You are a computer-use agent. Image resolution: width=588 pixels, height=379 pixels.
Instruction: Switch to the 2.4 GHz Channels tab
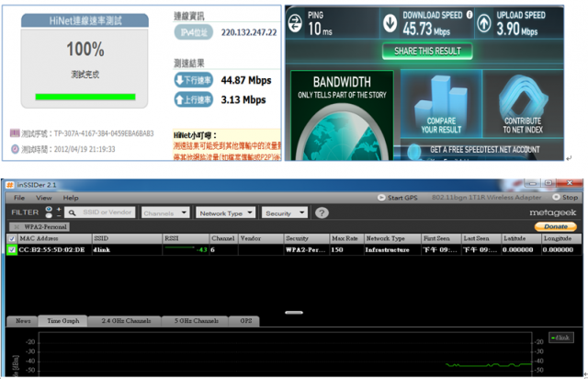pos(126,321)
